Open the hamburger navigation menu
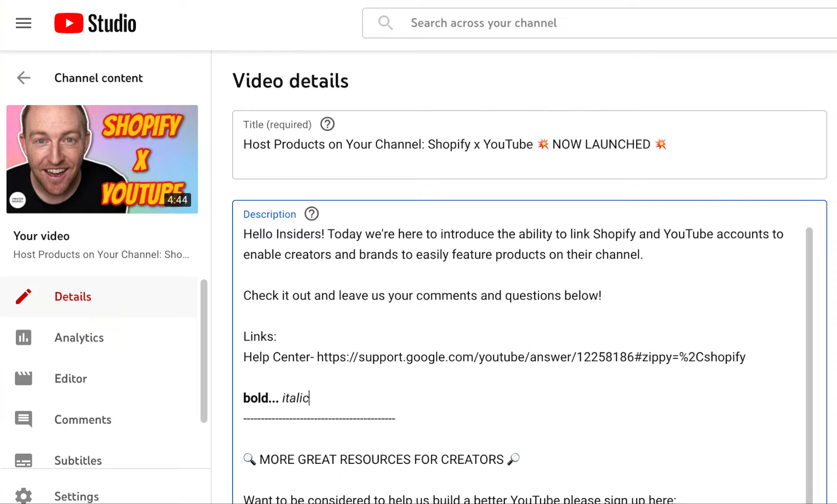The image size is (837, 504). click(23, 23)
